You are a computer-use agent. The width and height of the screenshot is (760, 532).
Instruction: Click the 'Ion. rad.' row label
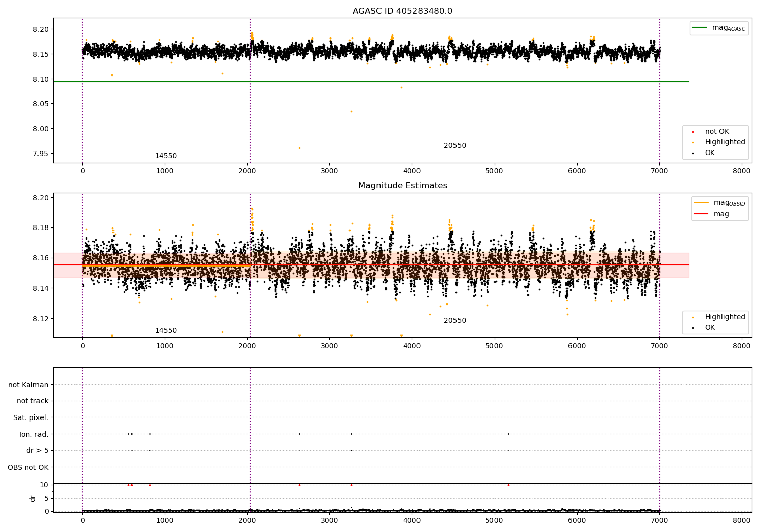pyautogui.click(x=34, y=434)
